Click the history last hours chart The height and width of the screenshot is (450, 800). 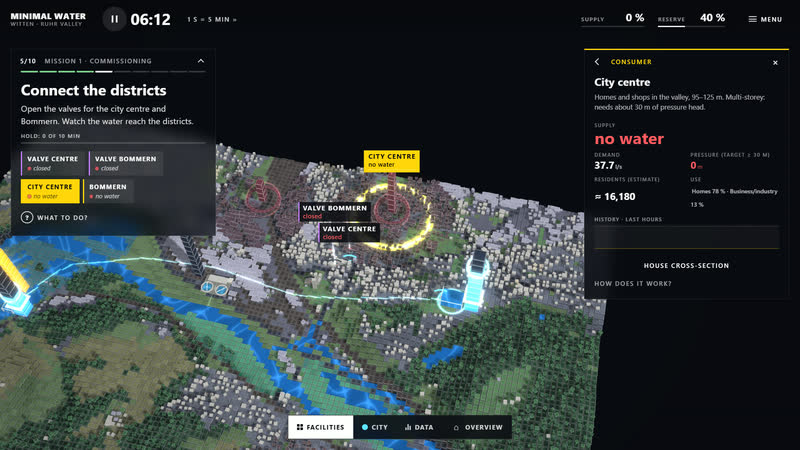(x=687, y=237)
